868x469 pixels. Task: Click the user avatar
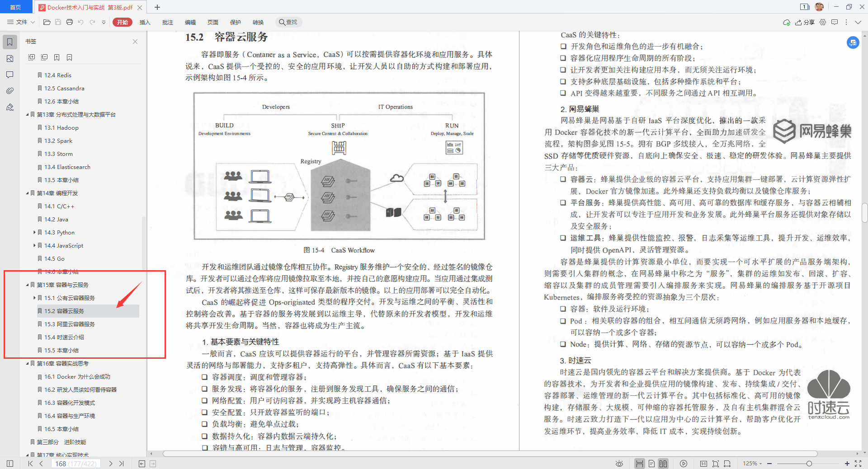819,7
